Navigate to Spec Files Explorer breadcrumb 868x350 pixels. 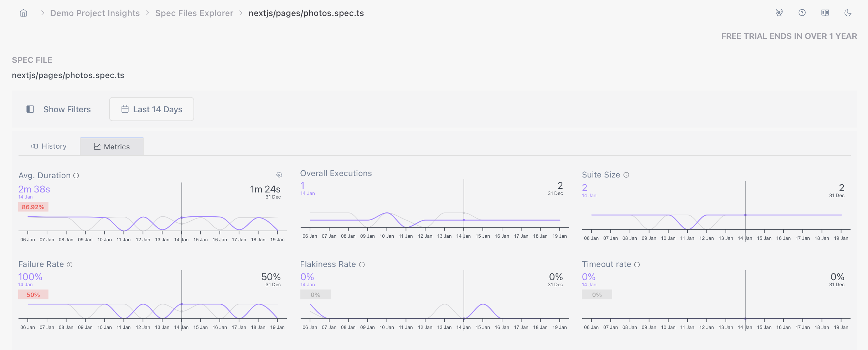(x=194, y=13)
